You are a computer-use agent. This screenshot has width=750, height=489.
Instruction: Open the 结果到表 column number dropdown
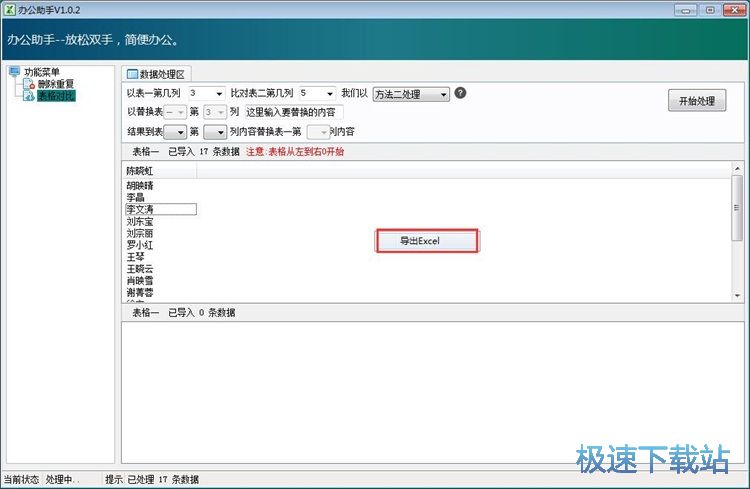pyautogui.click(x=214, y=132)
